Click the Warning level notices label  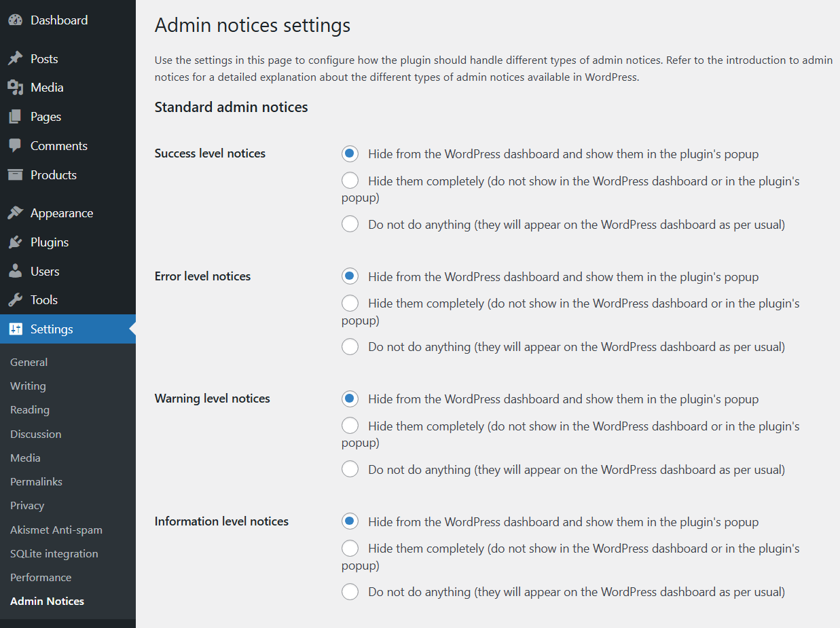pos(213,399)
